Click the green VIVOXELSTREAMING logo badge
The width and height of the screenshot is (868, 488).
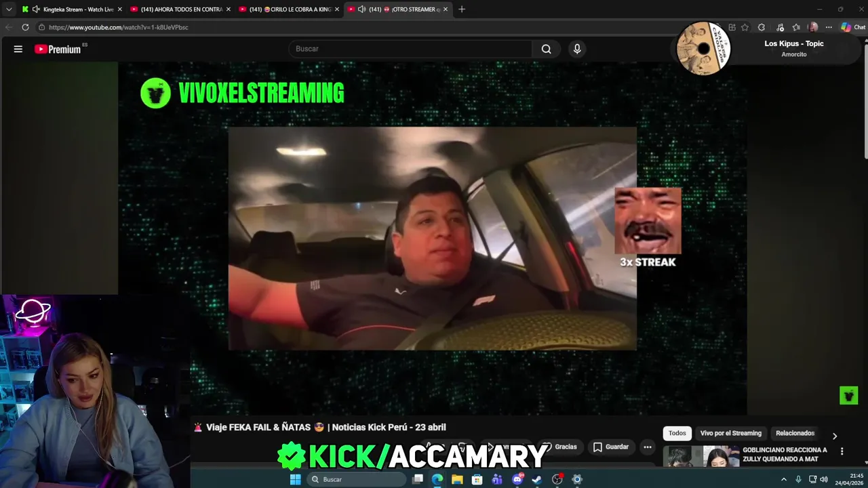click(x=155, y=93)
